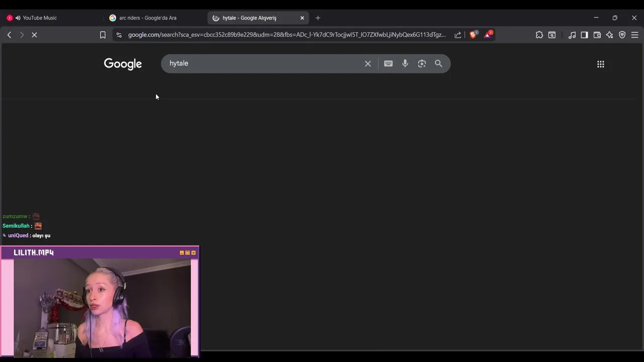This screenshot has height=362, width=644.
Task: Go back to the previous page
Action: (x=9, y=35)
